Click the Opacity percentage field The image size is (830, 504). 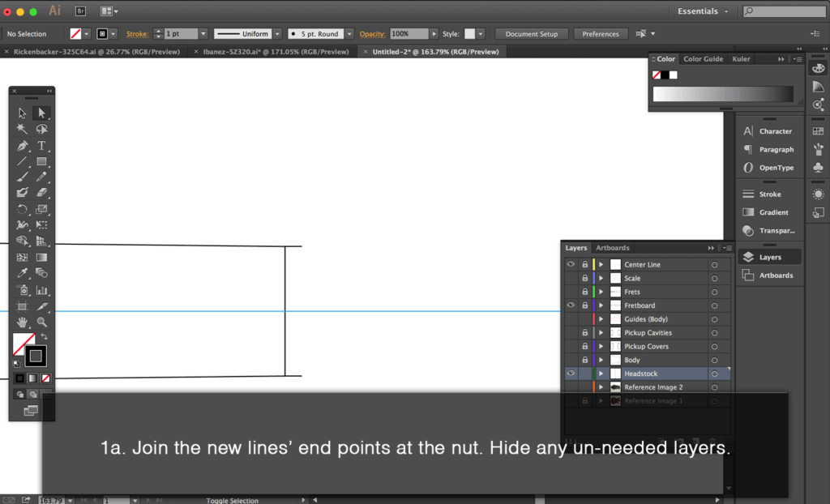409,34
